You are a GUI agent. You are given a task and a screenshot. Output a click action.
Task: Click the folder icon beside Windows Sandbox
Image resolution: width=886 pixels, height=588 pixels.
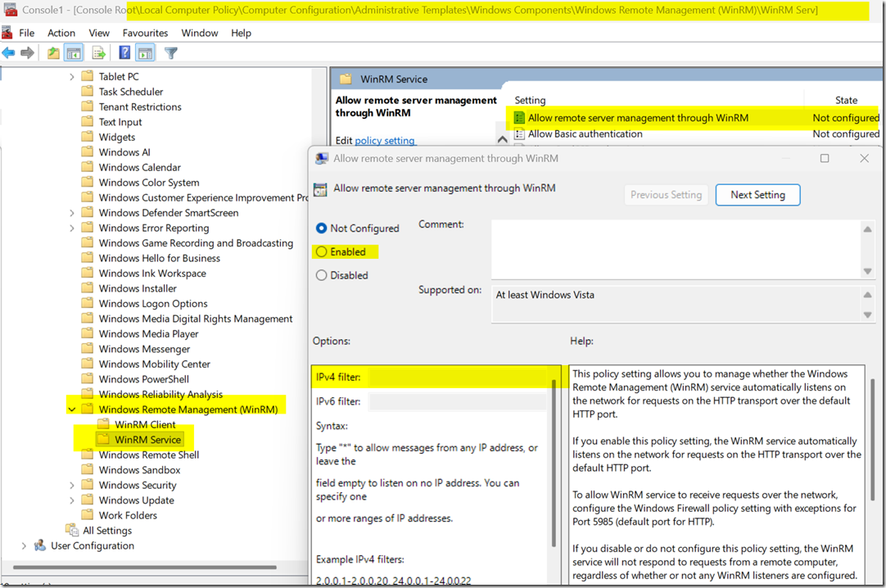(87, 469)
